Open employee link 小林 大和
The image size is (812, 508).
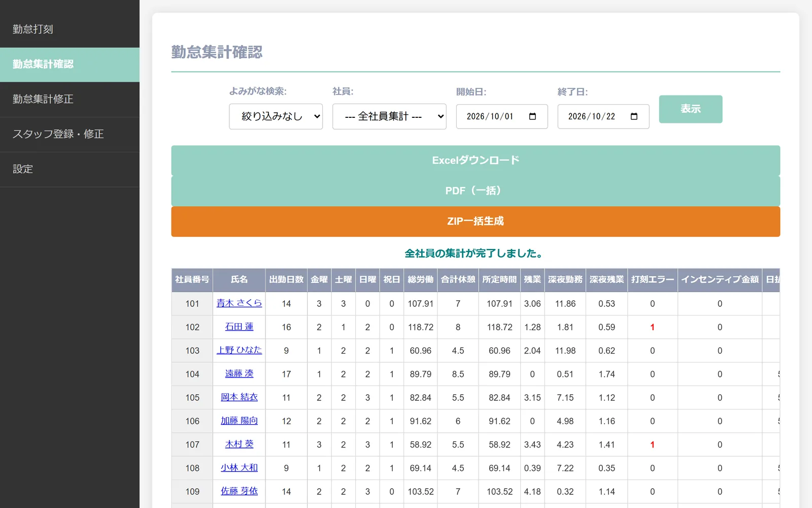(x=239, y=467)
